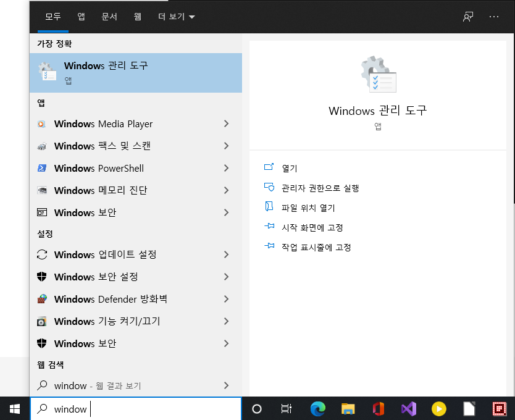515x420 pixels.
Task: Expand the Windows PowerShell result arrow
Action: tap(226, 168)
